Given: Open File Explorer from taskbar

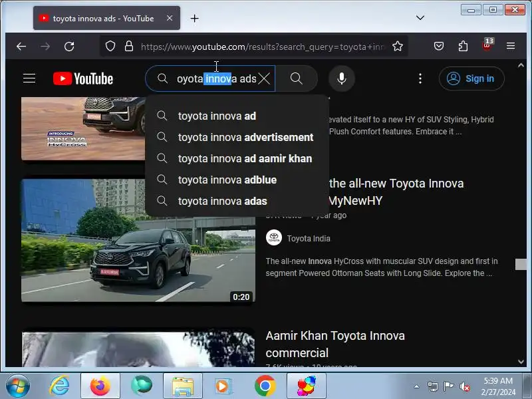Looking at the screenshot, I should (x=183, y=386).
